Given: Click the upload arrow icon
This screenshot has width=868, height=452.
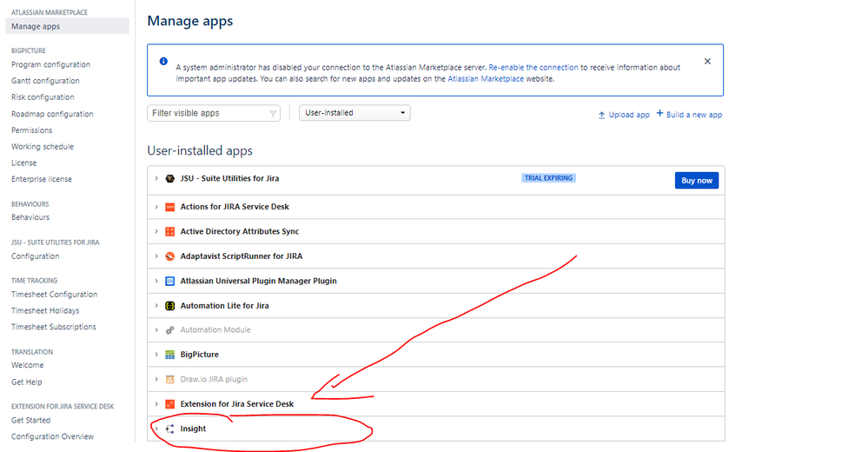Looking at the screenshot, I should [x=602, y=116].
